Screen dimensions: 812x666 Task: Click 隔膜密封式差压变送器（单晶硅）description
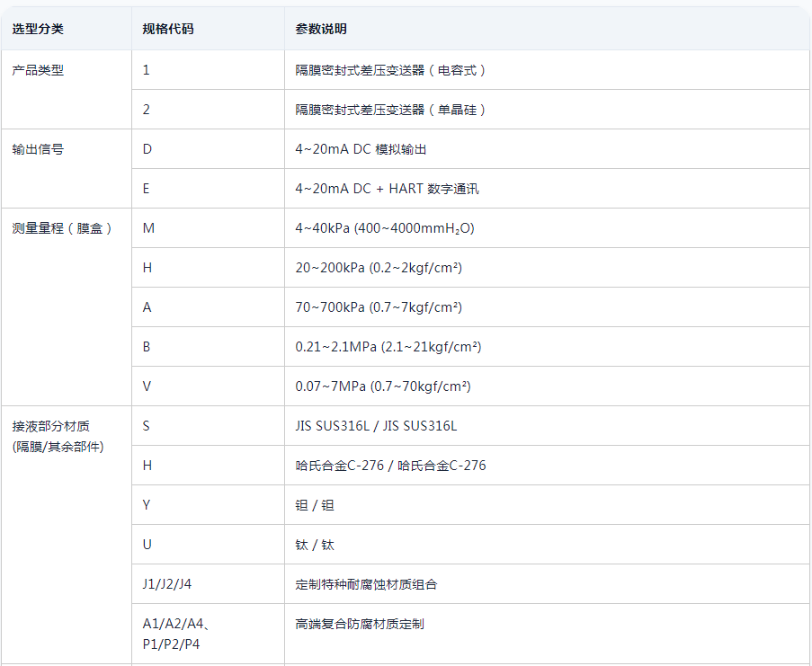[x=391, y=109]
